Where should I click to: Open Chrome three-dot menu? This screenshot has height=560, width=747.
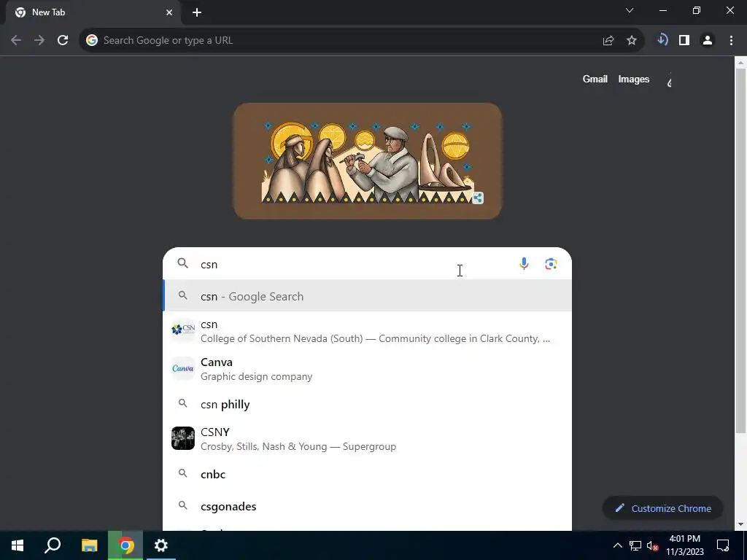[x=731, y=41]
